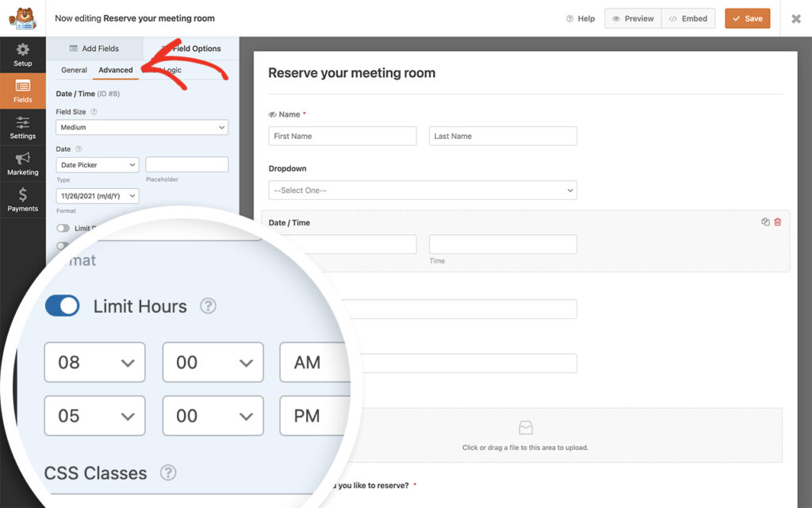
Task: Save the form
Action: [x=746, y=17]
